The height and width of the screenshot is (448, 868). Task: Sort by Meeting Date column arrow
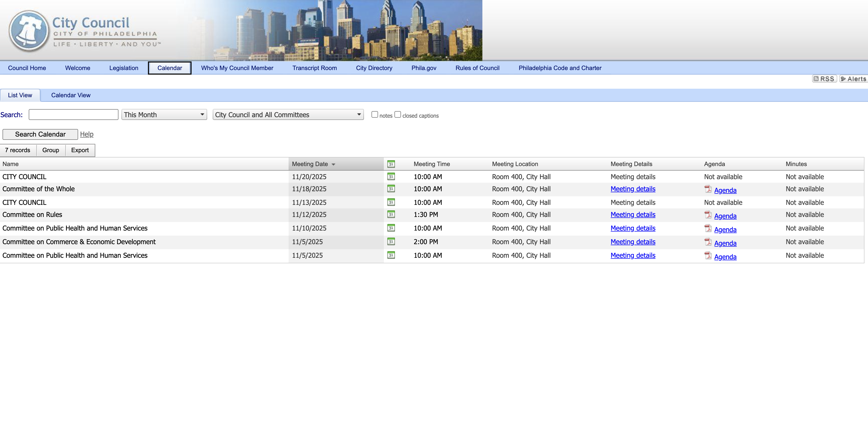coord(333,164)
